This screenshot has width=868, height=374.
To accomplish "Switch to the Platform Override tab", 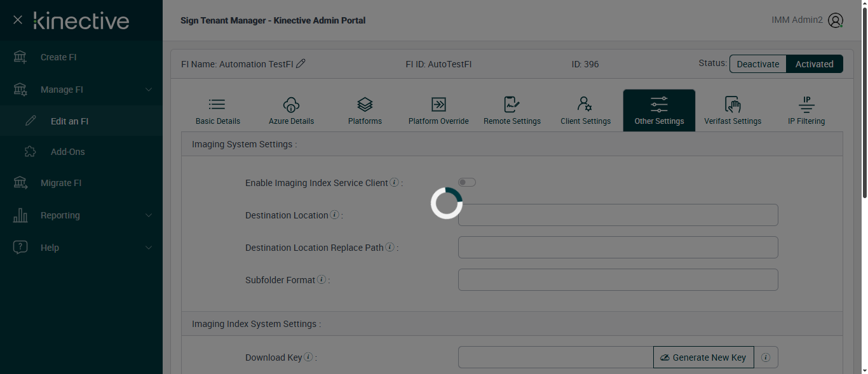I will tap(438, 110).
